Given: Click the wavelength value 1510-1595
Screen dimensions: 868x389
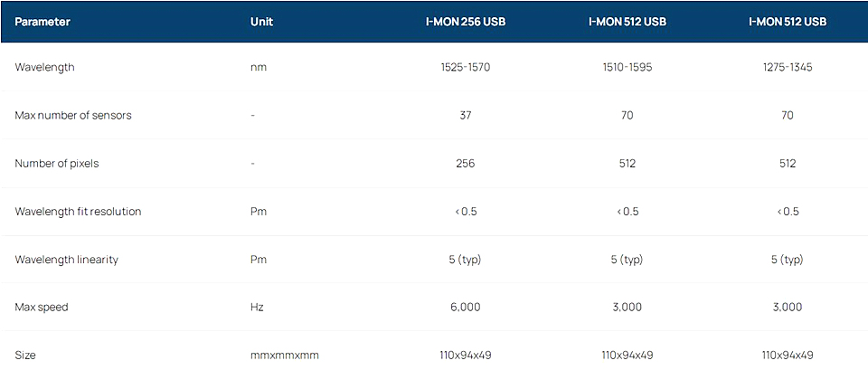Looking at the screenshot, I should click(x=627, y=68).
